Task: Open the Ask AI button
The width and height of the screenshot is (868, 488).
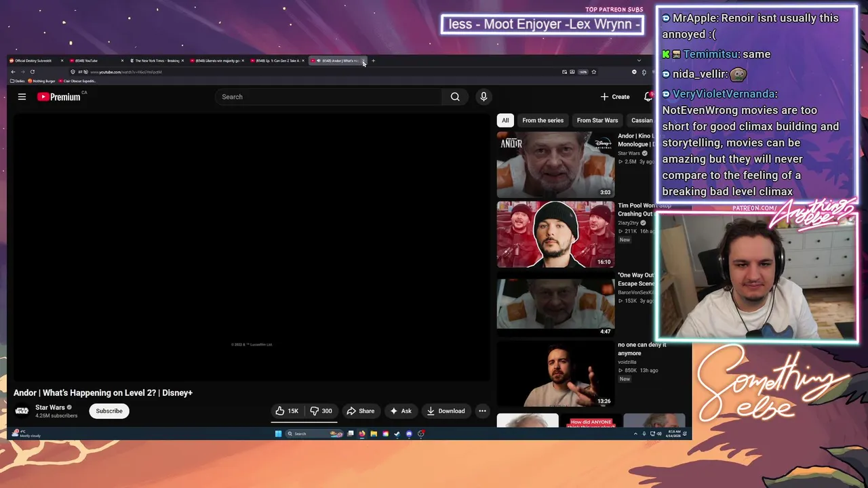Action: (x=401, y=411)
